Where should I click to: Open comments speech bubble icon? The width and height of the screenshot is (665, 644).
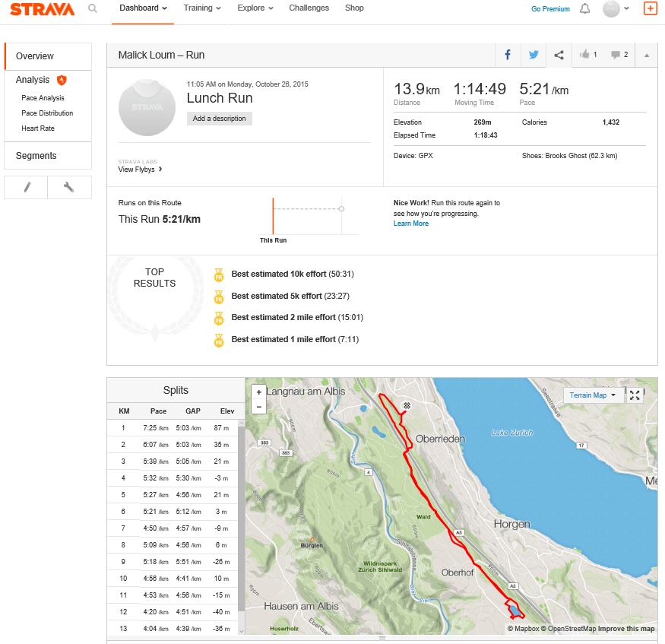point(619,55)
